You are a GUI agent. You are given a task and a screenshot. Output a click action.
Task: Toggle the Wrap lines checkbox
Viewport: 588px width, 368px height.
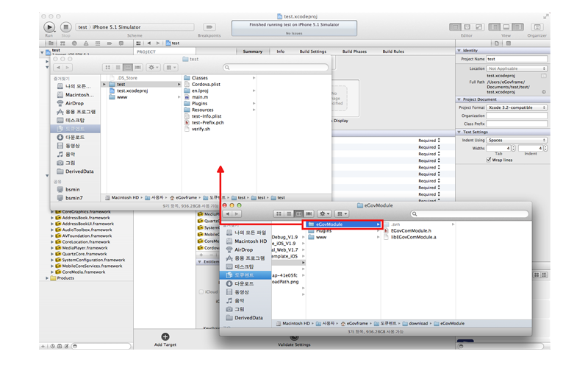(x=489, y=160)
